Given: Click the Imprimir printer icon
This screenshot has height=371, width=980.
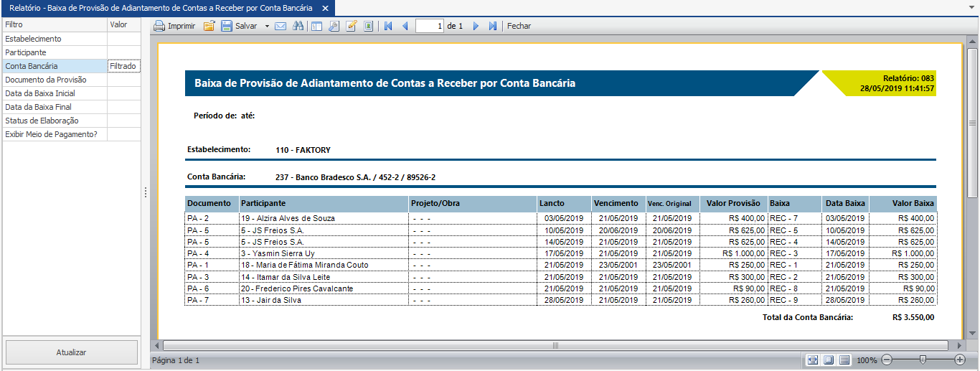Looking at the screenshot, I should 159,26.
